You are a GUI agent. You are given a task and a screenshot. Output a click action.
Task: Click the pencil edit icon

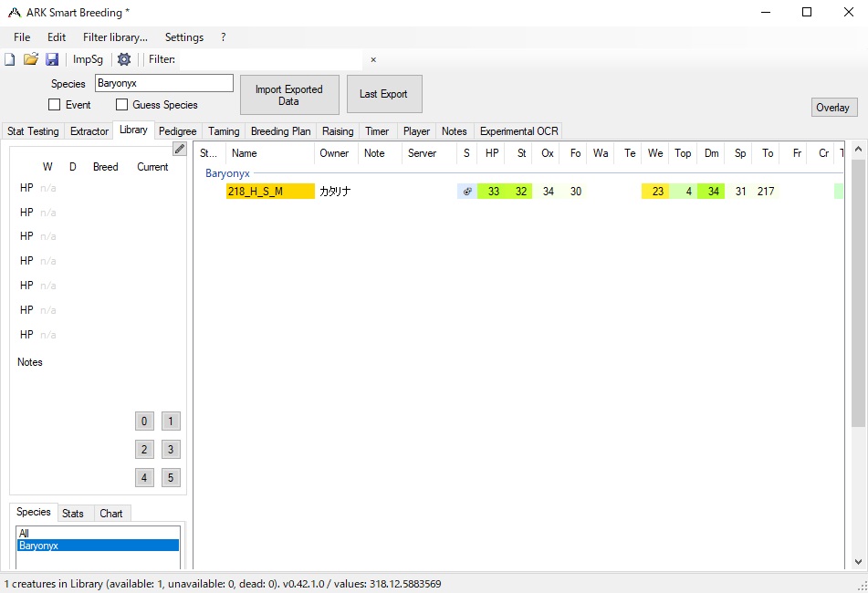pos(180,149)
